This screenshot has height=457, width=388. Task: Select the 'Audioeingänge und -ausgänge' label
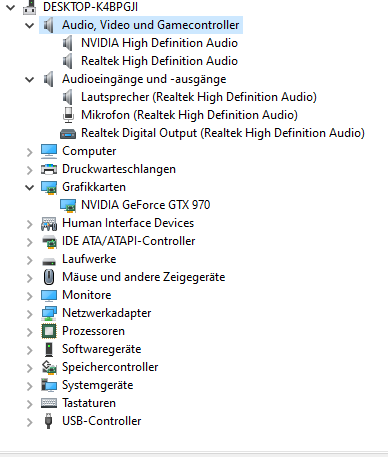point(144,79)
